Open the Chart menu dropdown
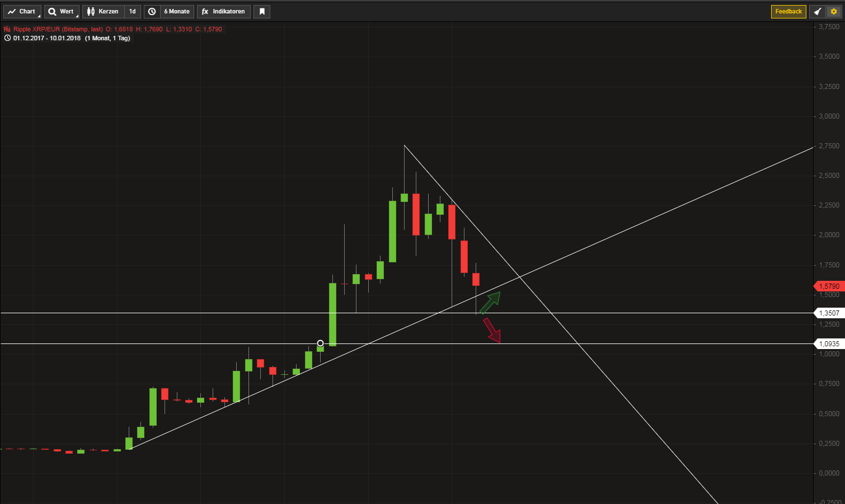This screenshot has height=504, width=845. (22, 11)
